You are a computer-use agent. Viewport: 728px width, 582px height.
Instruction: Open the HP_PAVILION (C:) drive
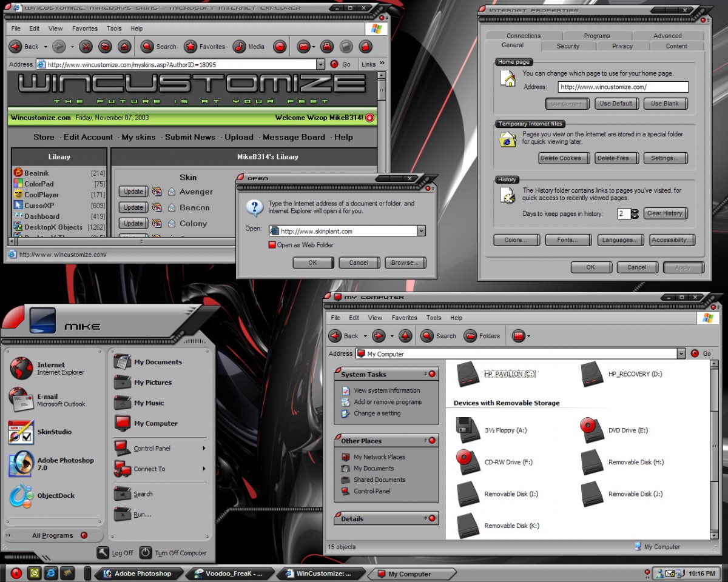[495, 374]
